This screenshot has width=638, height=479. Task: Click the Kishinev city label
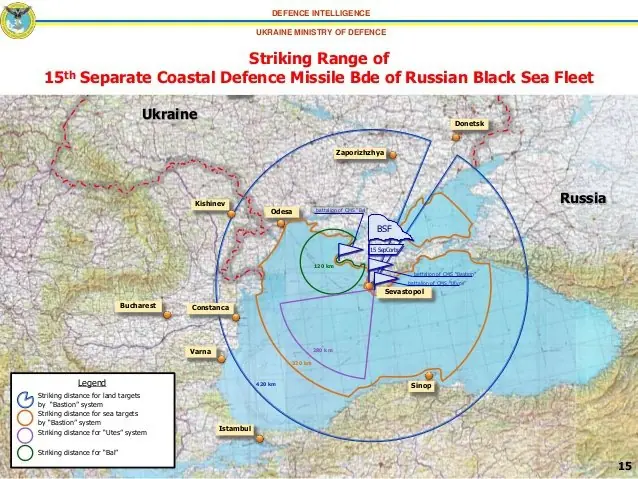(210, 203)
